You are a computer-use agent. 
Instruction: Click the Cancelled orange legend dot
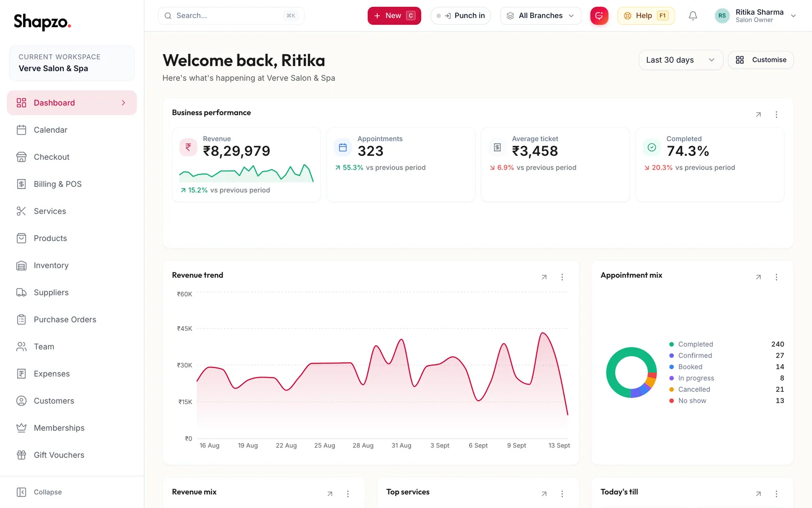672,389
